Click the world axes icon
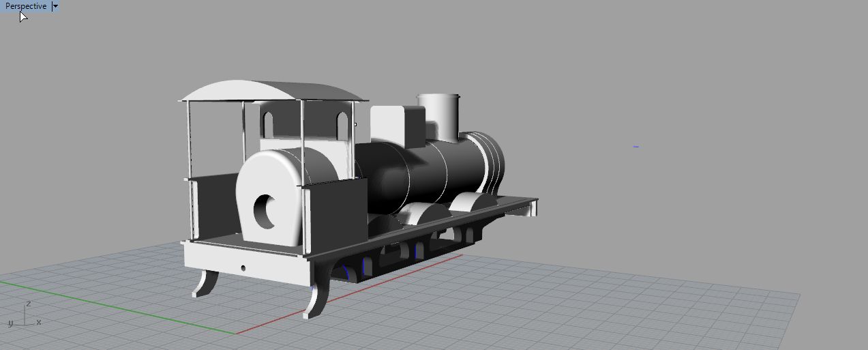The width and height of the screenshot is (868, 350). [x=24, y=315]
